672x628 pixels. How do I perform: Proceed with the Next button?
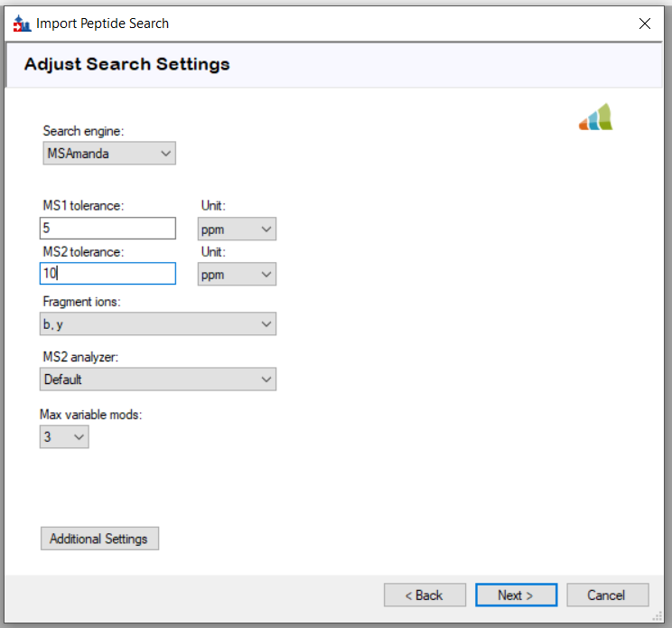pos(516,595)
